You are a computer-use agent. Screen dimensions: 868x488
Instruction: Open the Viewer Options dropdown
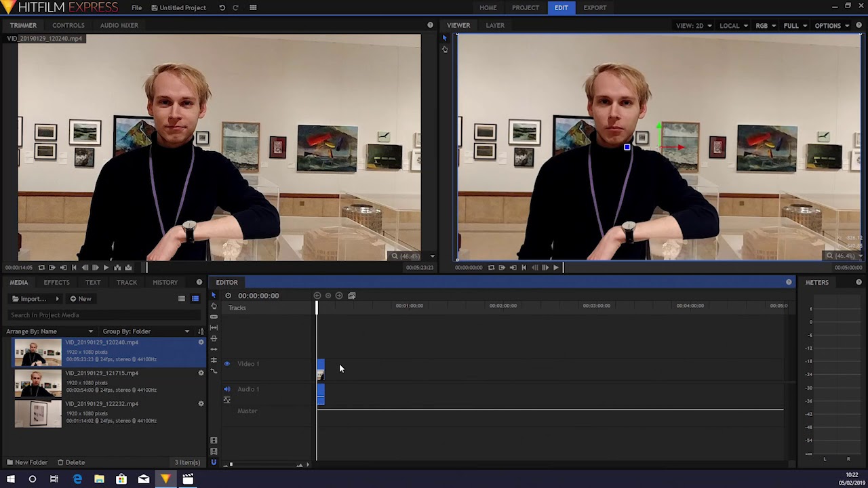pos(831,26)
